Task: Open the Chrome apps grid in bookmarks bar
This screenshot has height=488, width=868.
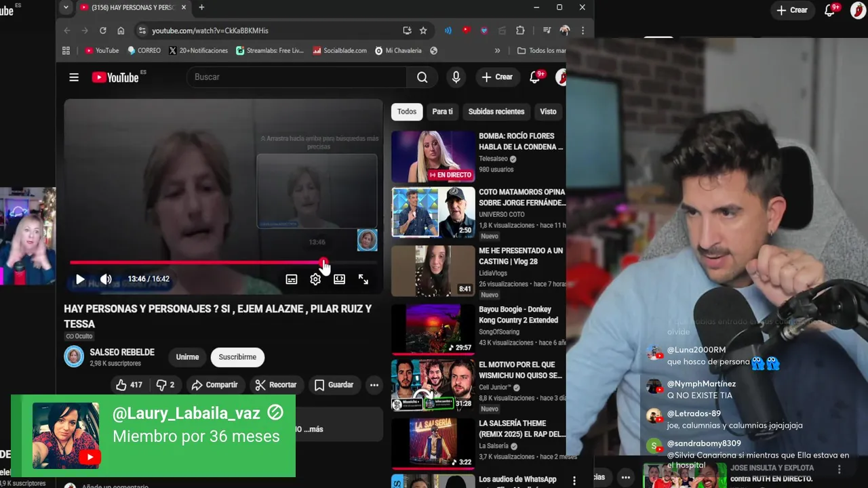Action: tap(66, 51)
